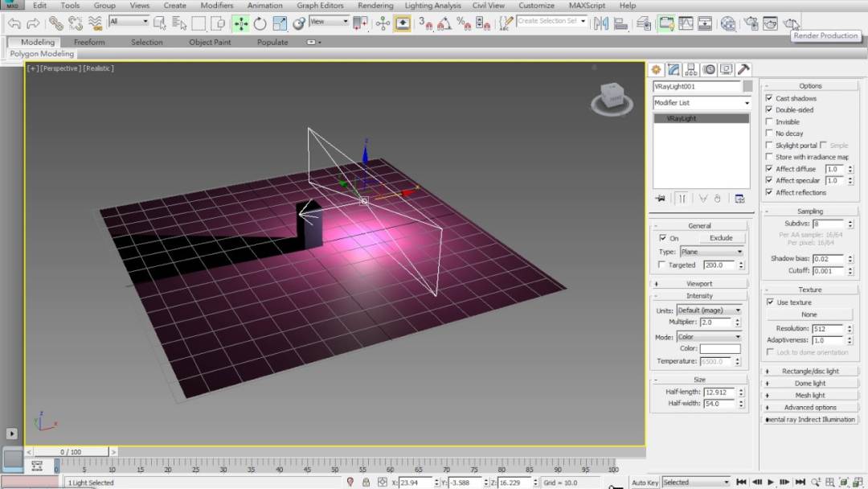Open the Render Setup teapot icon
Image resolution: width=868 pixels, height=489 pixels.
(751, 23)
